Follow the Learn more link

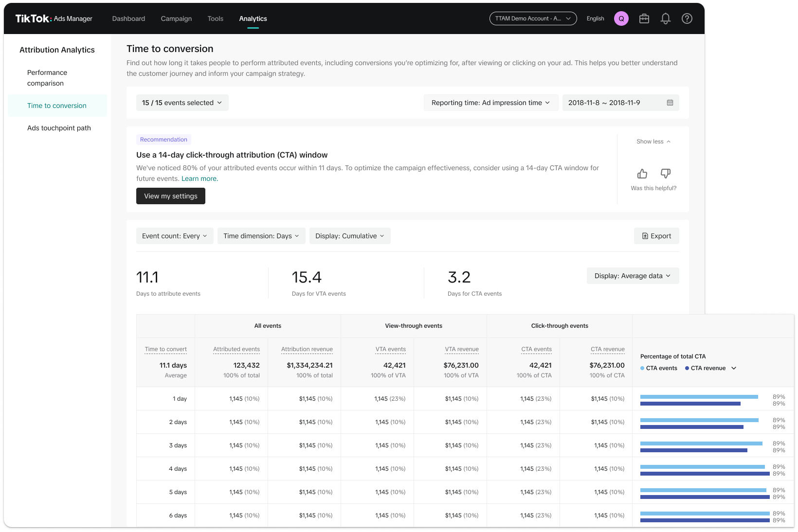point(199,178)
